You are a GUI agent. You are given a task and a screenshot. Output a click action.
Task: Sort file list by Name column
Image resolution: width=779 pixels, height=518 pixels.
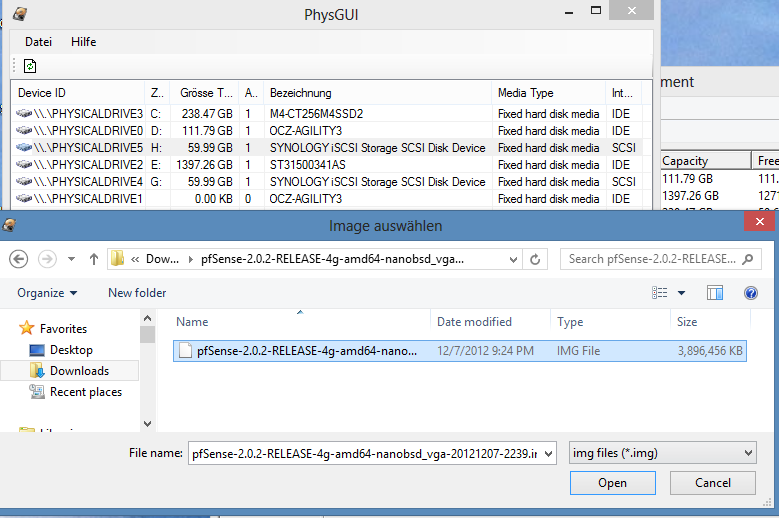pyautogui.click(x=301, y=322)
